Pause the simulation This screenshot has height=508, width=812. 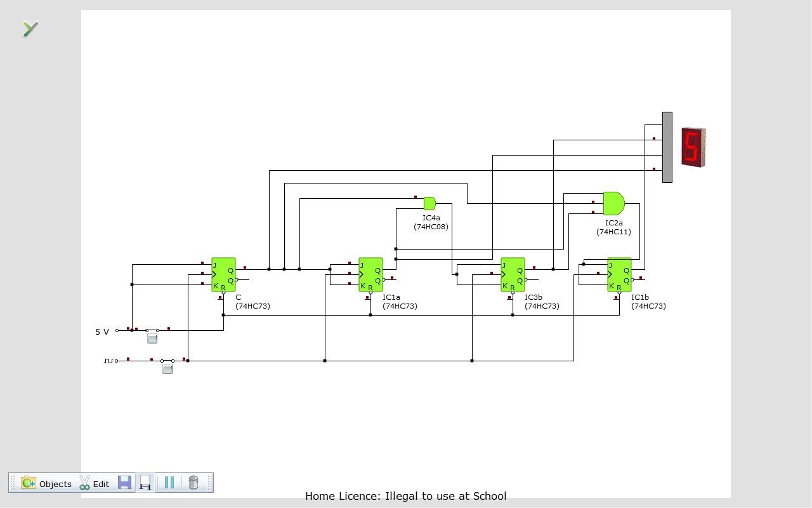coord(169,483)
